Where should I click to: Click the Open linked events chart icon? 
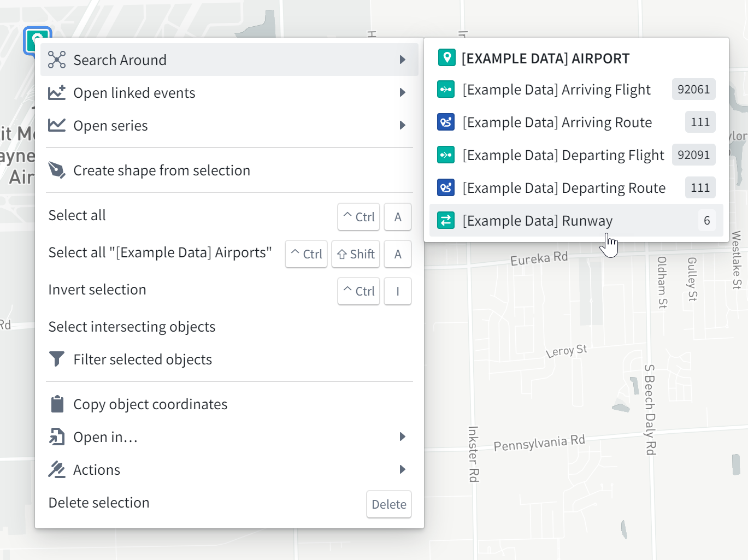pos(57,92)
